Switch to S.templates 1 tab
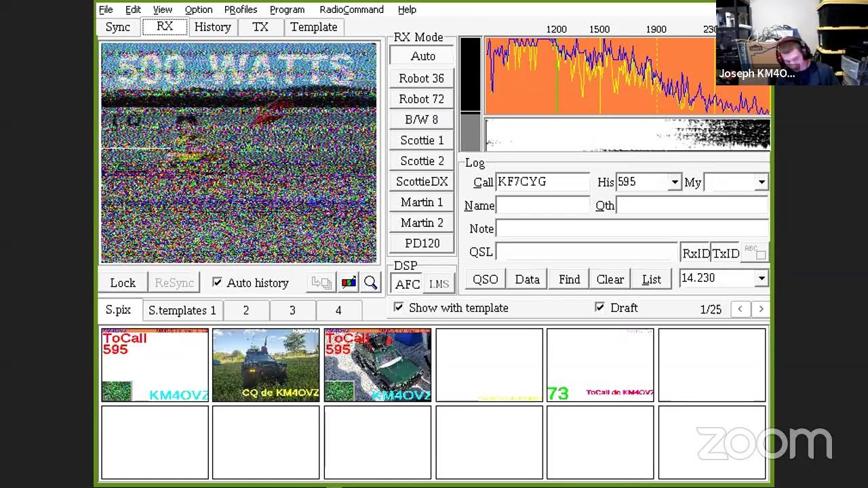The height and width of the screenshot is (488, 868). click(182, 310)
